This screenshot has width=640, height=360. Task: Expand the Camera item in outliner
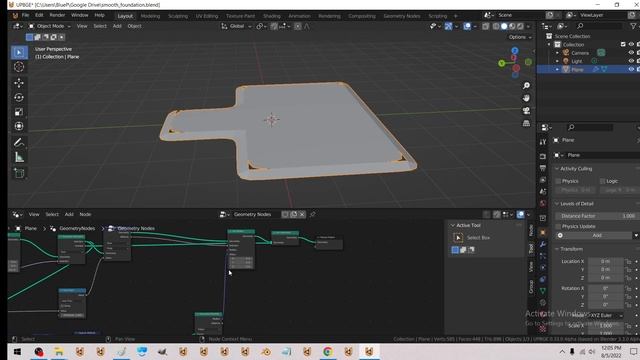coord(557,53)
